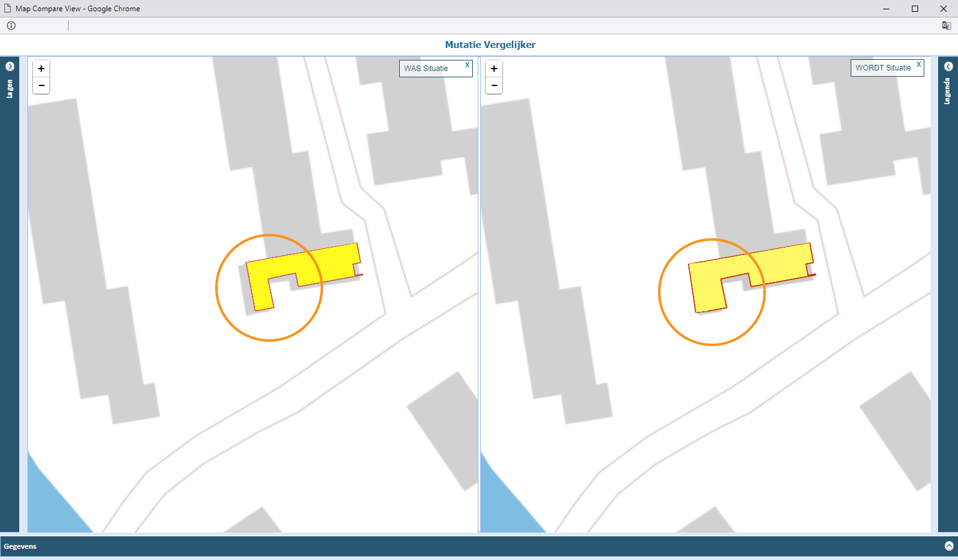Expand the Lagen side panel arrow

(9, 66)
